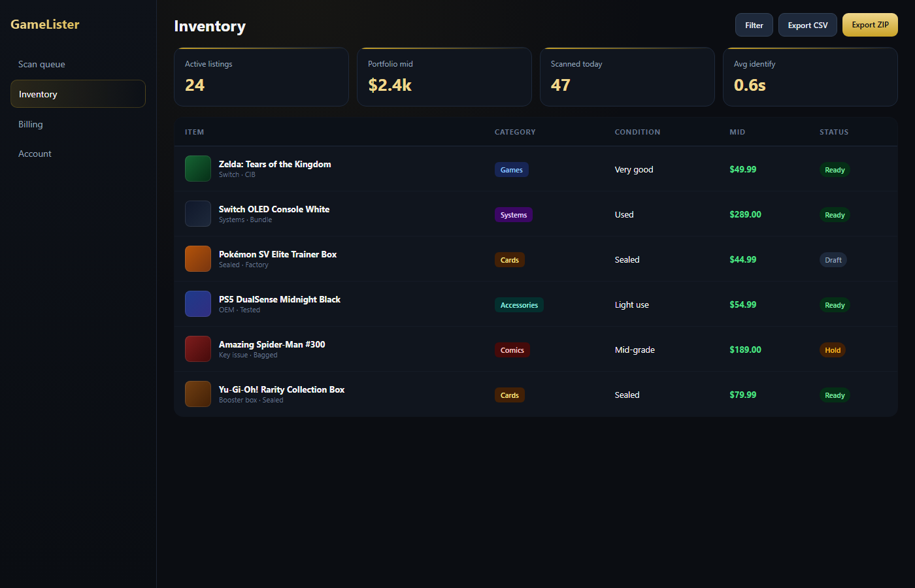
Task: Click the Mid-grade condition cell
Action: [635, 350]
